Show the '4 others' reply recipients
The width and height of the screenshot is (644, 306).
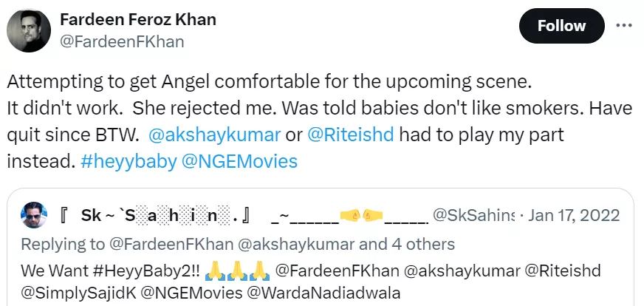[x=419, y=243]
